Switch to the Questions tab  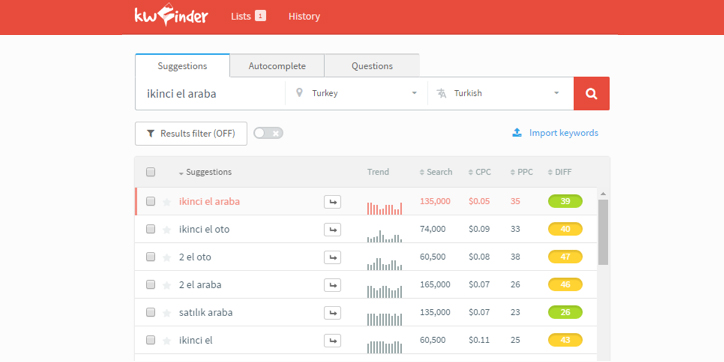pyautogui.click(x=372, y=66)
